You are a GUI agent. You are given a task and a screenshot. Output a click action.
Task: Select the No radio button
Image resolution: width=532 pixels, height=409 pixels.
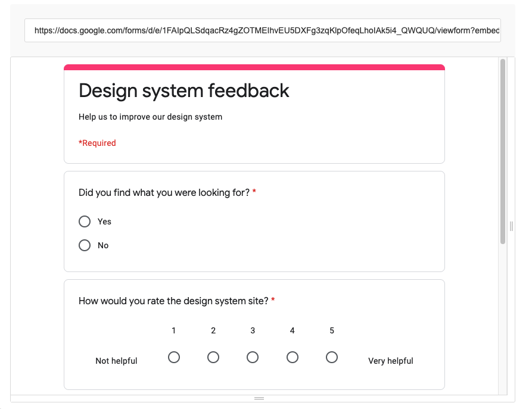[x=85, y=245]
